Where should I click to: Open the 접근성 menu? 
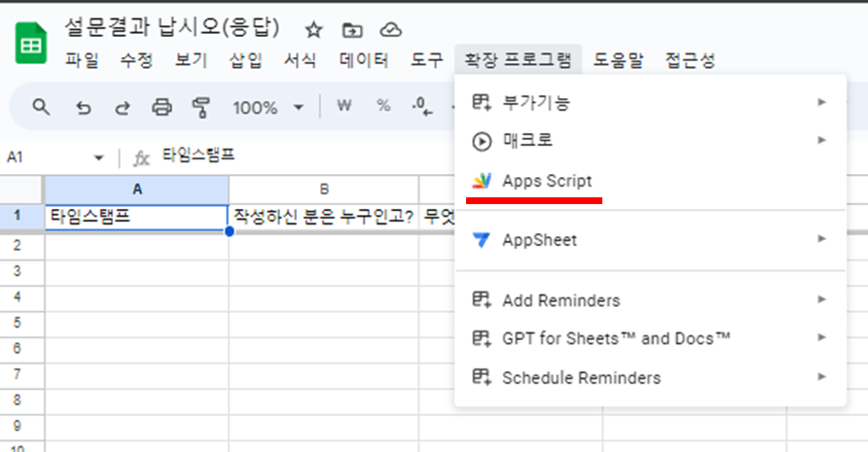(690, 59)
